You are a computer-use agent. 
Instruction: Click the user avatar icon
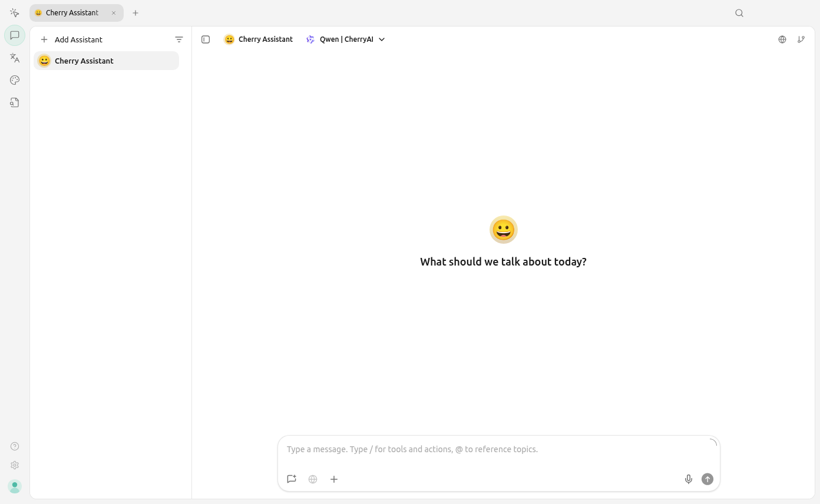[x=15, y=486]
